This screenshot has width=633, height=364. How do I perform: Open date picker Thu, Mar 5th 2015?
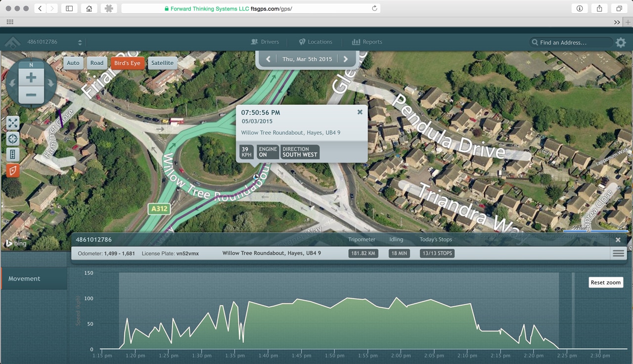[307, 59]
